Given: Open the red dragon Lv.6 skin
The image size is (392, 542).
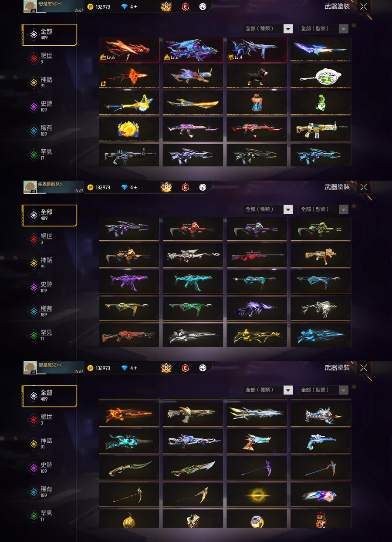Looking at the screenshot, I should tap(129, 49).
